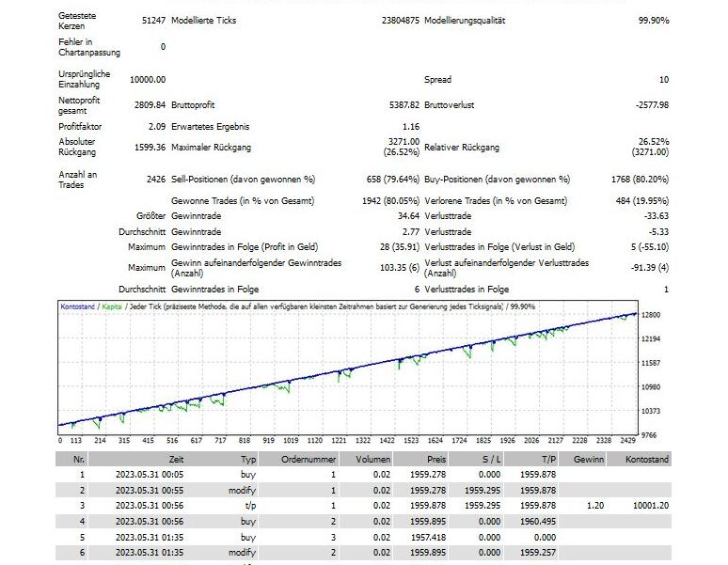This screenshot has width=728, height=565.
Task: Click the 1960.495 take-profit cell
Action: tap(537, 521)
